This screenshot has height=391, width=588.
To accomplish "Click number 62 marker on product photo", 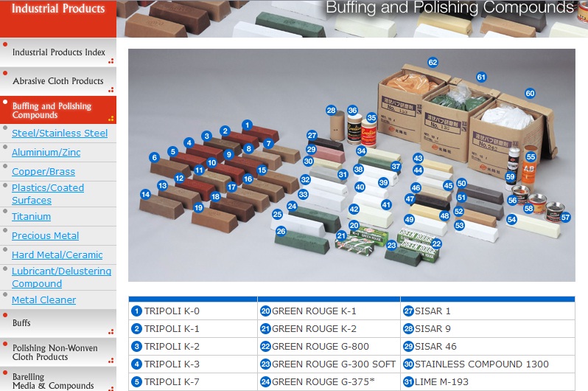I will [433, 63].
